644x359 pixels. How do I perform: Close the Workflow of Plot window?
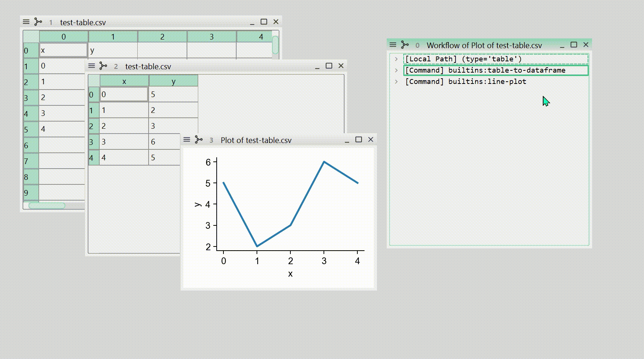click(586, 45)
